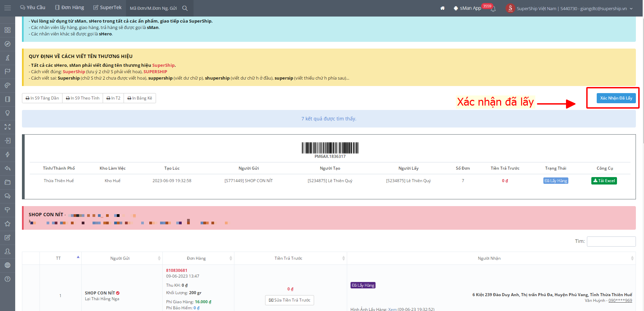Click In S9 Theo Tỉnh print button
Viewport: 644px width, 311px height.
[x=83, y=98]
